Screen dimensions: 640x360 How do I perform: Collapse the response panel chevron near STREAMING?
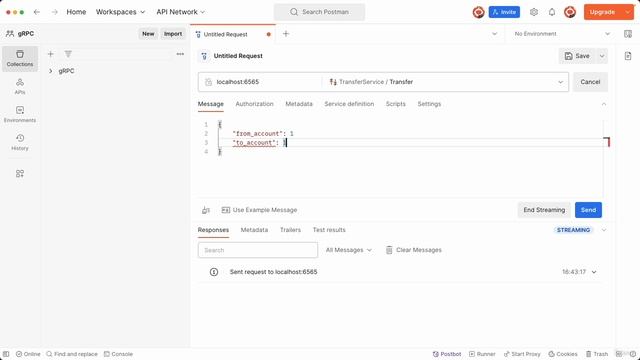(604, 230)
